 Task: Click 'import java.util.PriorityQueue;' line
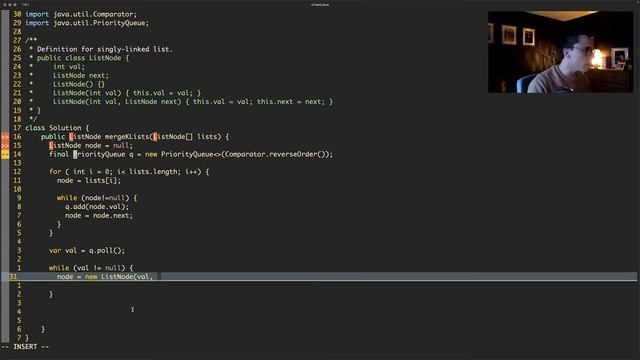click(x=87, y=23)
